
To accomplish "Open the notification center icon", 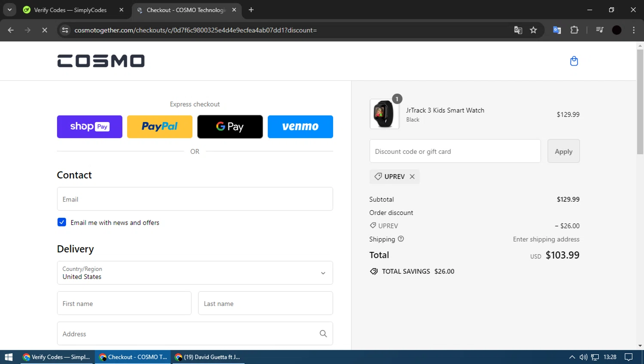I will (x=629, y=357).
